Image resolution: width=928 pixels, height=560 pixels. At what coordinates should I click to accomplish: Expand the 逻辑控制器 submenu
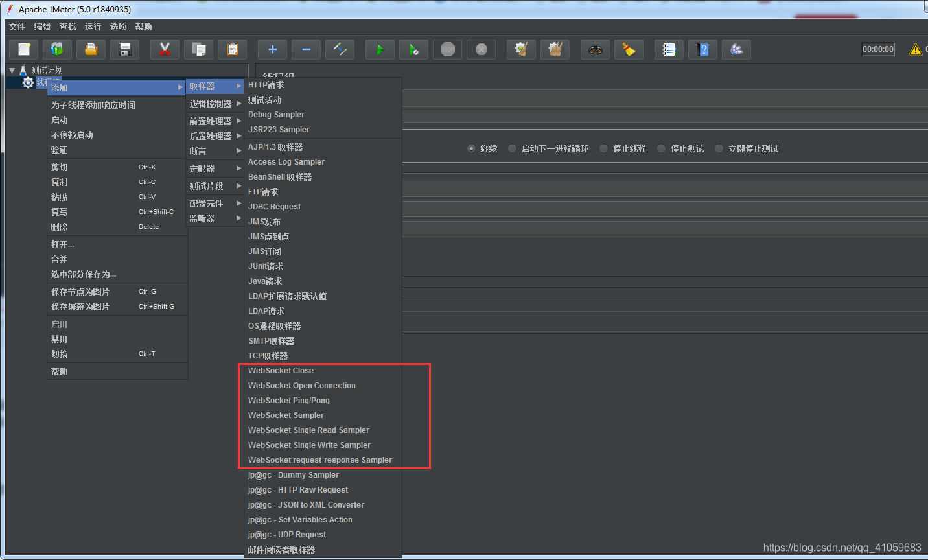click(215, 104)
